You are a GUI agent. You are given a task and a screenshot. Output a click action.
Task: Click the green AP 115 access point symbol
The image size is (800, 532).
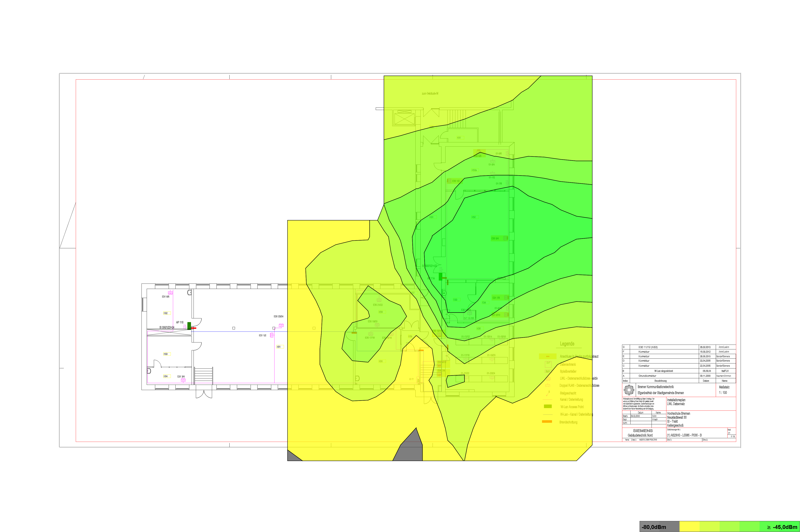189,326
